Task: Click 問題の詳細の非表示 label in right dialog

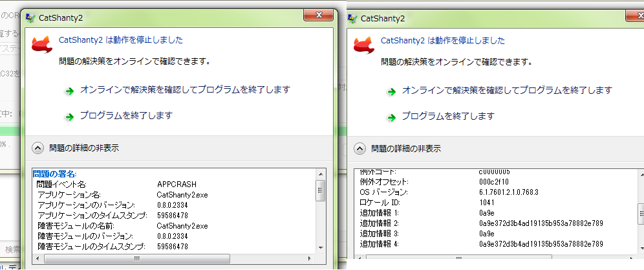Action: 406,148
